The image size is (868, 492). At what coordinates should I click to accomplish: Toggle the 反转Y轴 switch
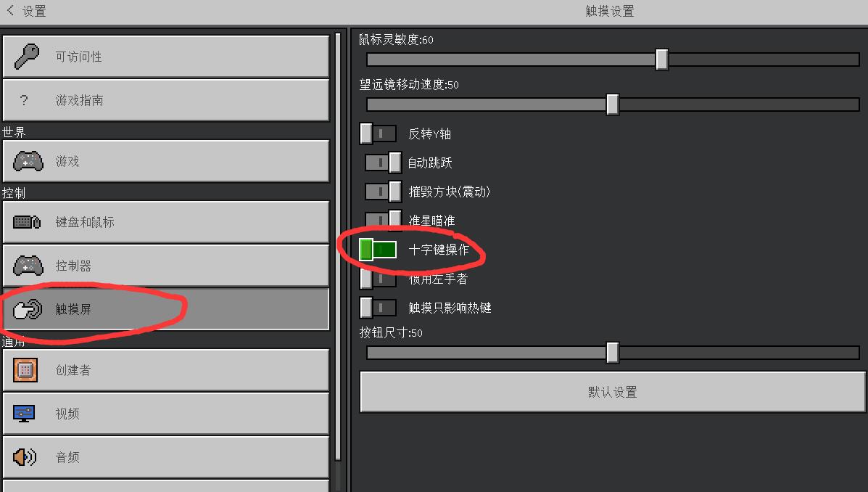click(378, 134)
